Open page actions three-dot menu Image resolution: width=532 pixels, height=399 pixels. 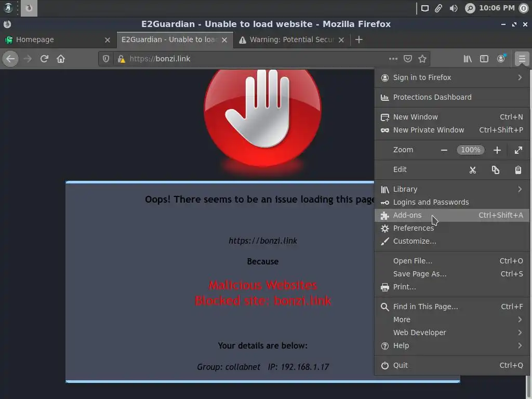click(x=393, y=59)
